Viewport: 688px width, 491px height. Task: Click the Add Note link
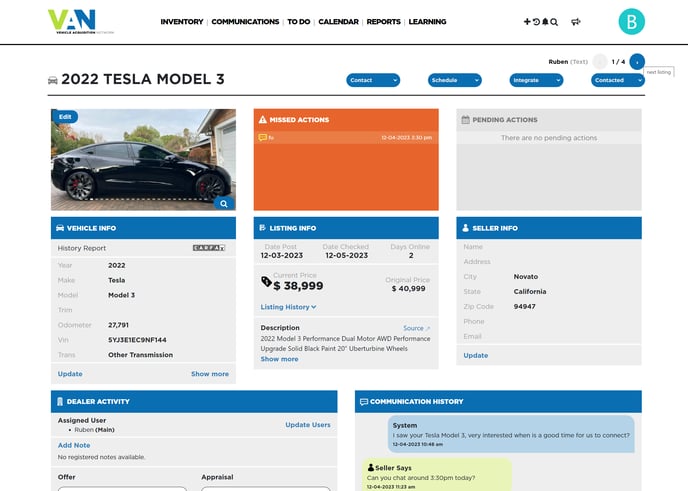(x=74, y=445)
